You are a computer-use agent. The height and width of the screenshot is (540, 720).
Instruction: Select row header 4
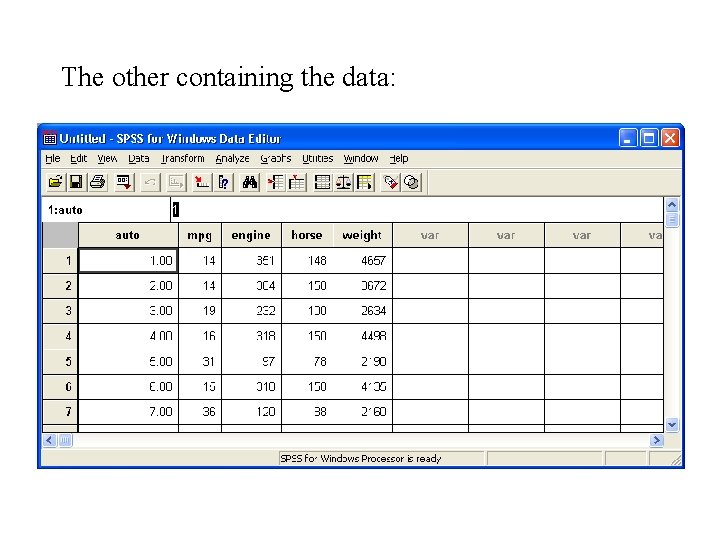pyautogui.click(x=60, y=336)
